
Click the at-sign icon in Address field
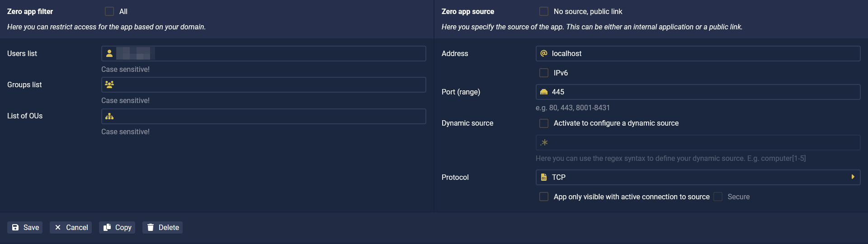tap(544, 53)
